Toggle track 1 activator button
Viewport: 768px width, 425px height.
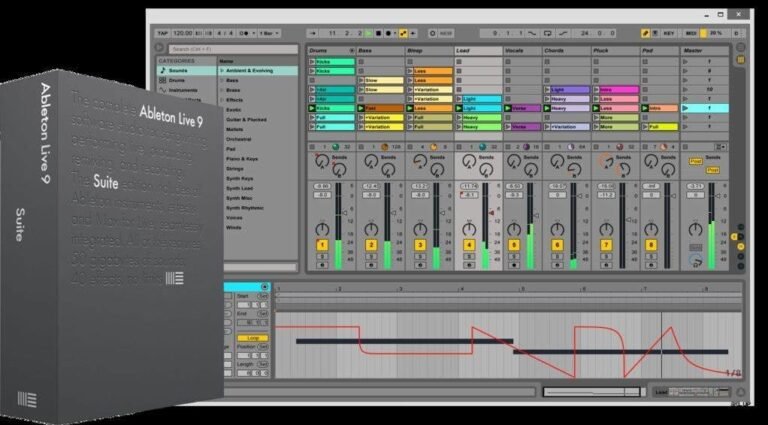pyautogui.click(x=322, y=244)
